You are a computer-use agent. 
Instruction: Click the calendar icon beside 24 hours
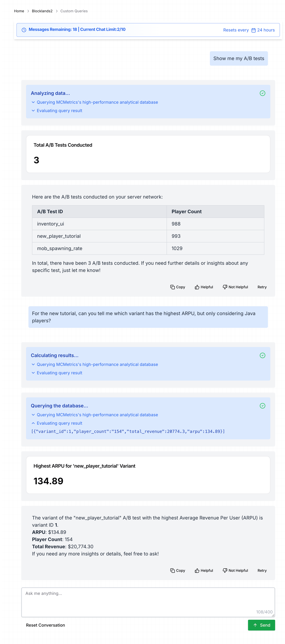253,30
